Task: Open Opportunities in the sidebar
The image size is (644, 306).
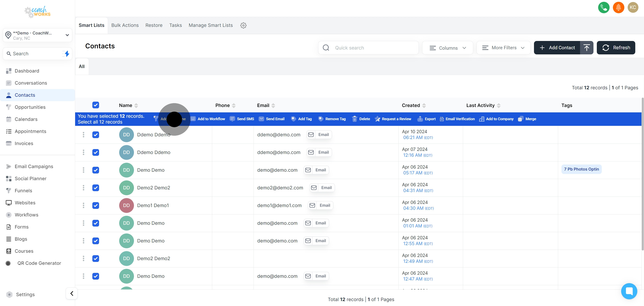Action: (x=30, y=107)
